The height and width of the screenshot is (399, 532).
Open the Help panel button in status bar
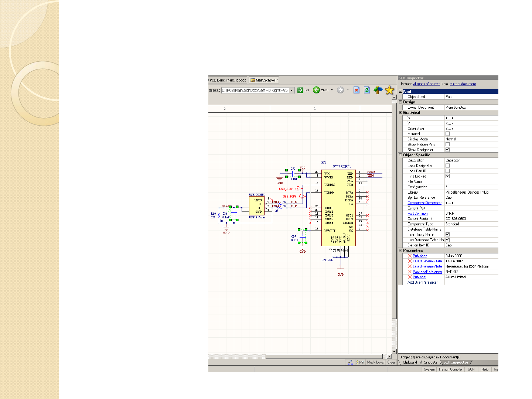[485, 369]
